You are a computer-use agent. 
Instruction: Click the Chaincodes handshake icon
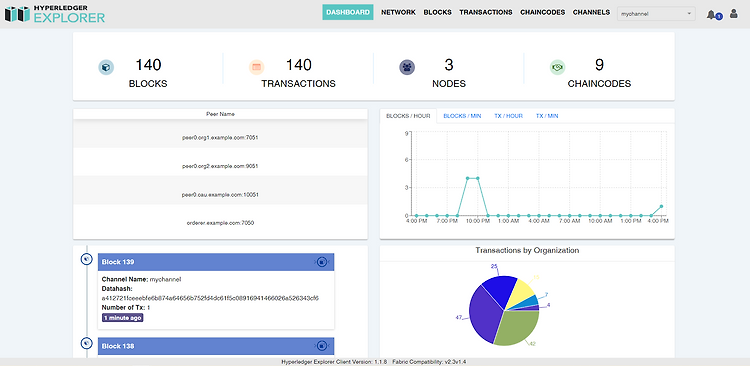[x=557, y=67]
